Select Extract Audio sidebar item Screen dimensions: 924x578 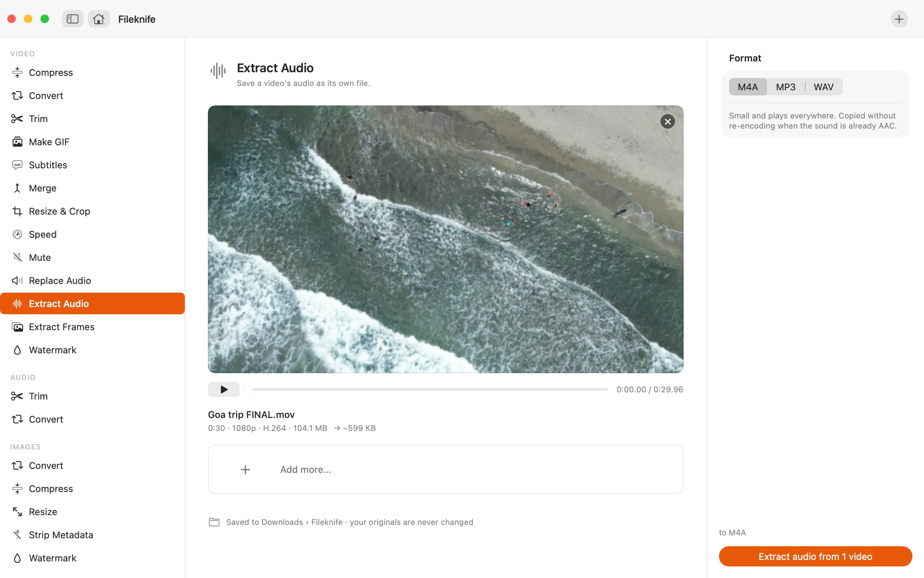coord(92,303)
